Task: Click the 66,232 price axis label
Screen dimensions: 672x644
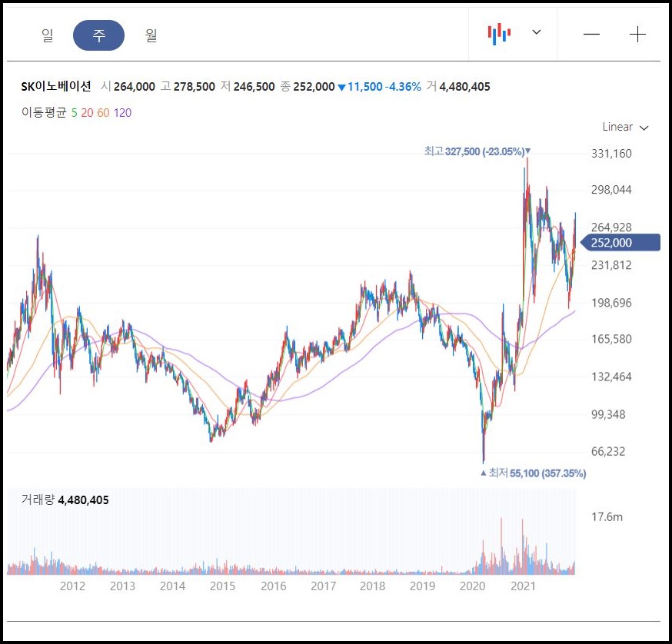Action: pos(608,452)
